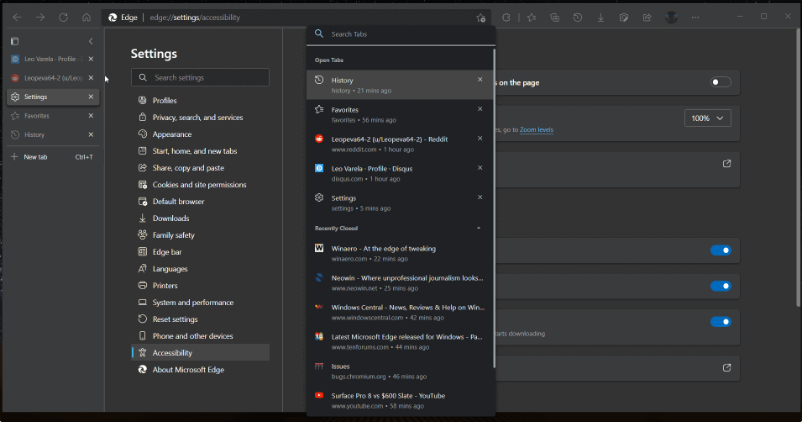Screen dimensions: 802x422
Task: Go to the Home page icon
Action: coord(87,17)
